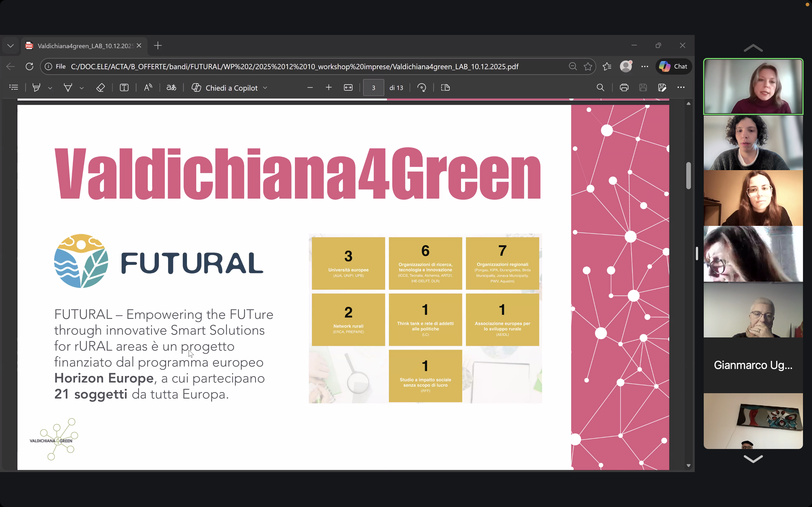Click the Rotate page icon
The image size is (812, 507).
(x=422, y=88)
